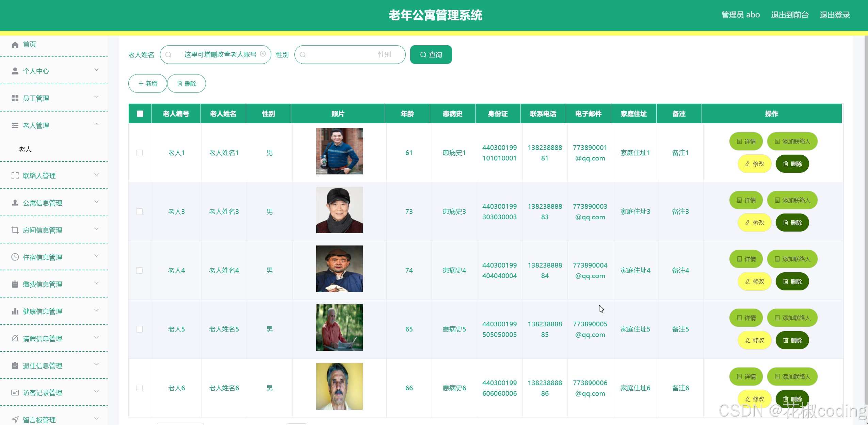Open the photo thumbnail of 老人3
Screen dimensions: 868x425
(339, 210)
